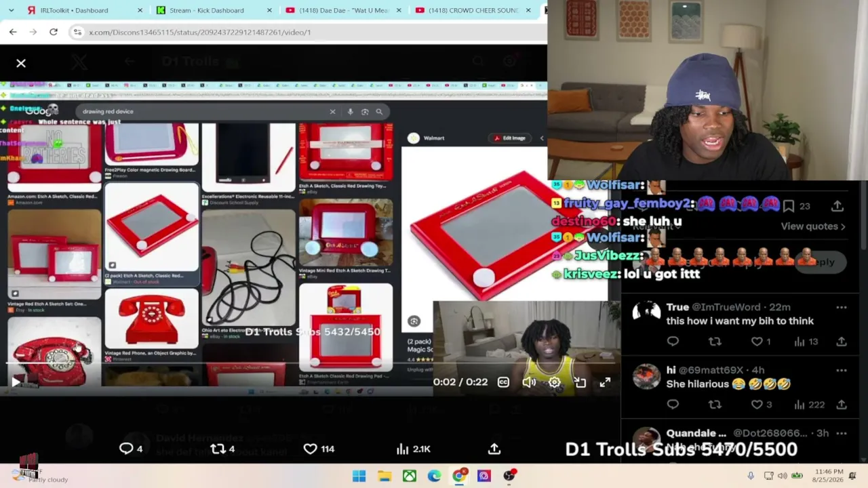Open Microsoft Edge from taskbar
Viewport: 868px width, 488px height.
click(x=434, y=476)
